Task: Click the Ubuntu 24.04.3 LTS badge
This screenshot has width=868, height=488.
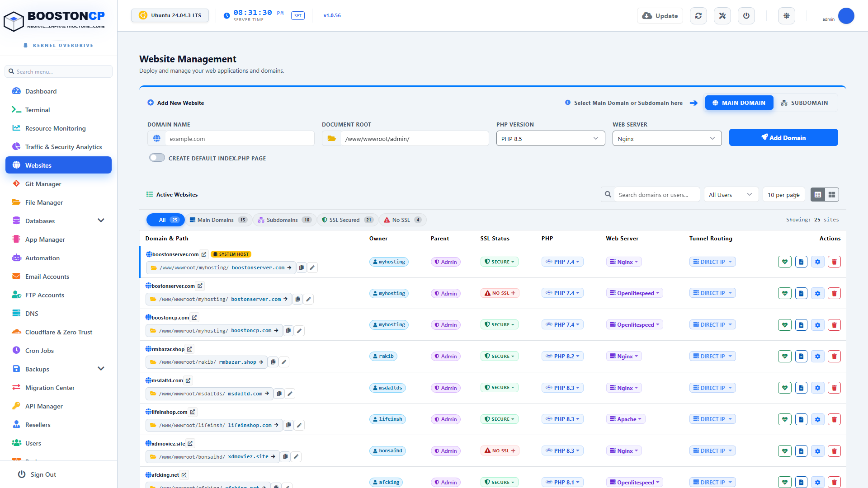Action: coord(170,15)
